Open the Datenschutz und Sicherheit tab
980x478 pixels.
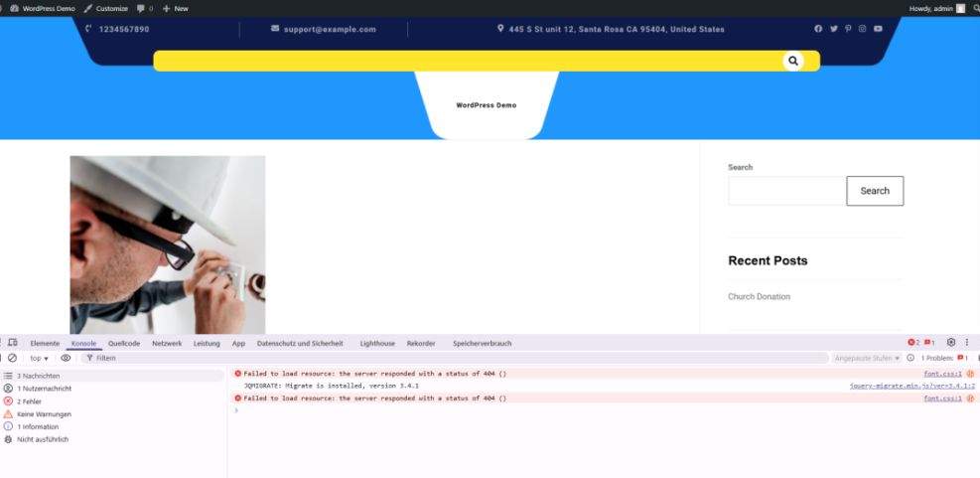click(300, 344)
